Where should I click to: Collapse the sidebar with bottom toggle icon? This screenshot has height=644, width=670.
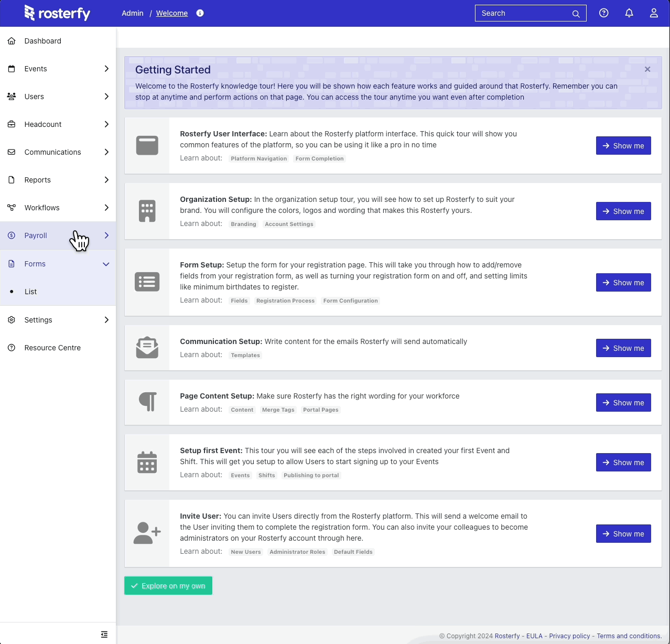tap(104, 635)
